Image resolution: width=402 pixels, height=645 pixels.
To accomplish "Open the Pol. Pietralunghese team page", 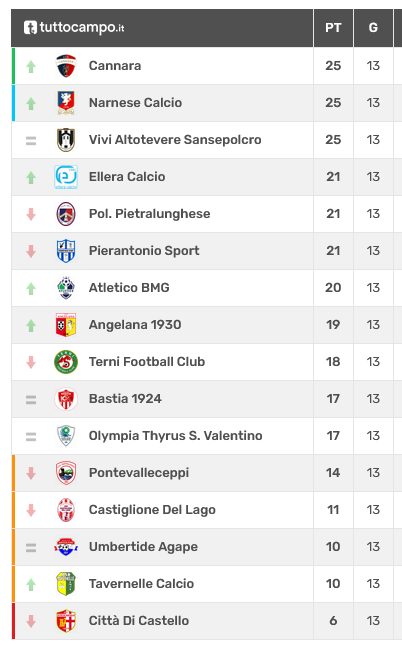I will [149, 214].
